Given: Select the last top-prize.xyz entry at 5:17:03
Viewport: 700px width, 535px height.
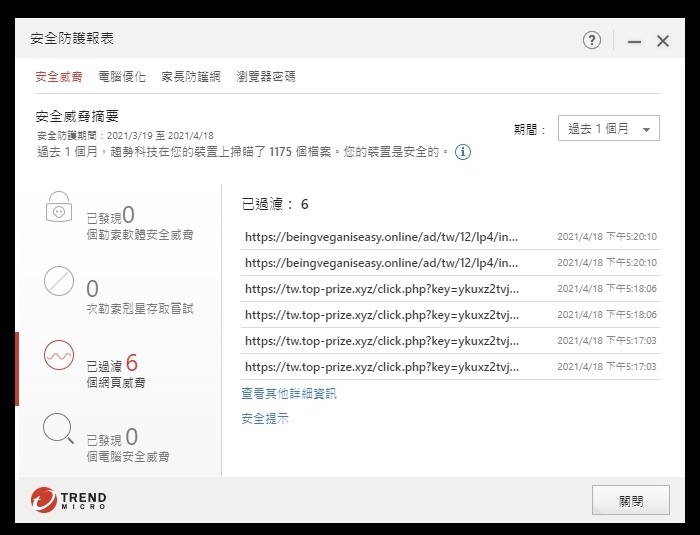Looking at the screenshot, I should tap(381, 367).
